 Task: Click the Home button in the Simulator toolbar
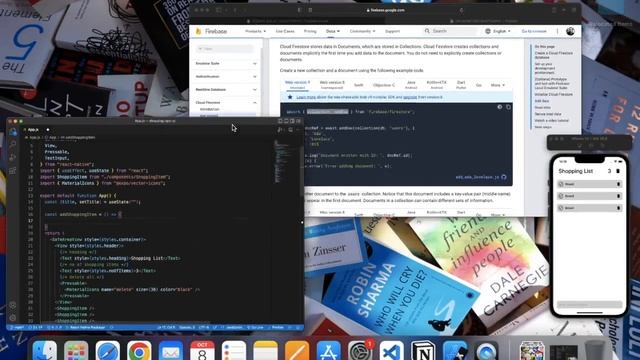click(x=580, y=145)
